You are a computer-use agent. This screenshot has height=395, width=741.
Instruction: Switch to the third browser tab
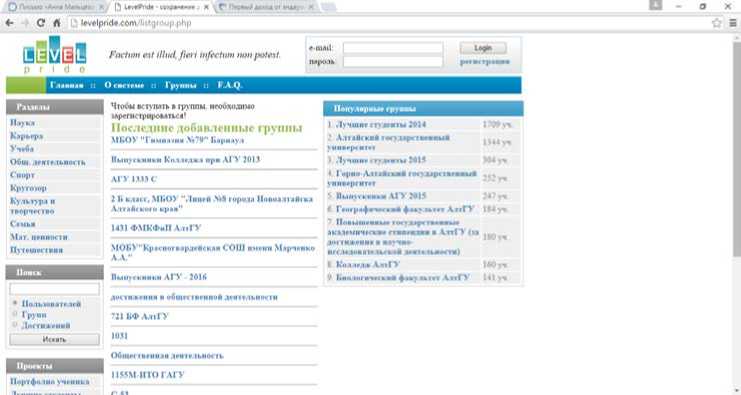coord(267,7)
